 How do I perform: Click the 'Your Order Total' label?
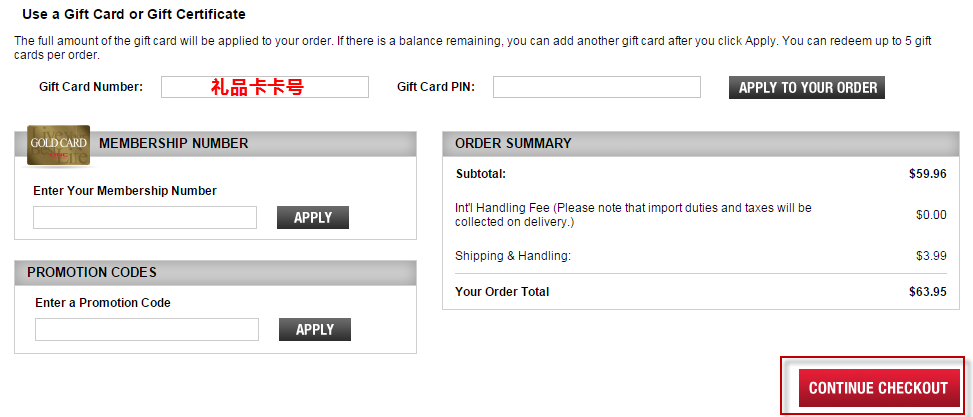pos(502,292)
